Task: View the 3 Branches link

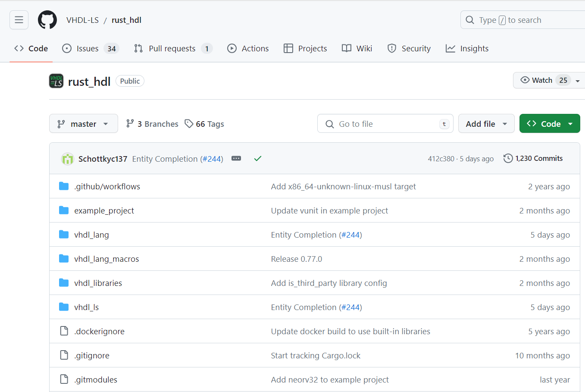Action: [x=152, y=124]
